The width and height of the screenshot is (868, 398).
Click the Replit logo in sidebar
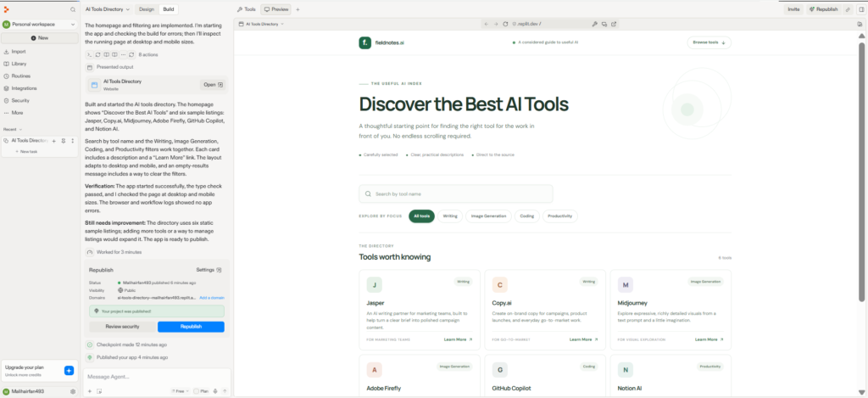(6, 9)
